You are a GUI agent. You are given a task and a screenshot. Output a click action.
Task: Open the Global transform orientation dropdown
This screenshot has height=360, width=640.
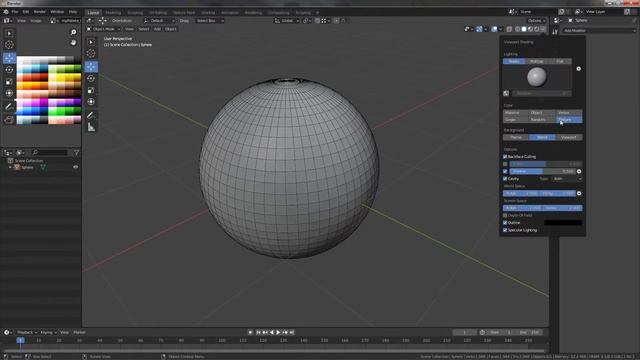pyautogui.click(x=287, y=20)
